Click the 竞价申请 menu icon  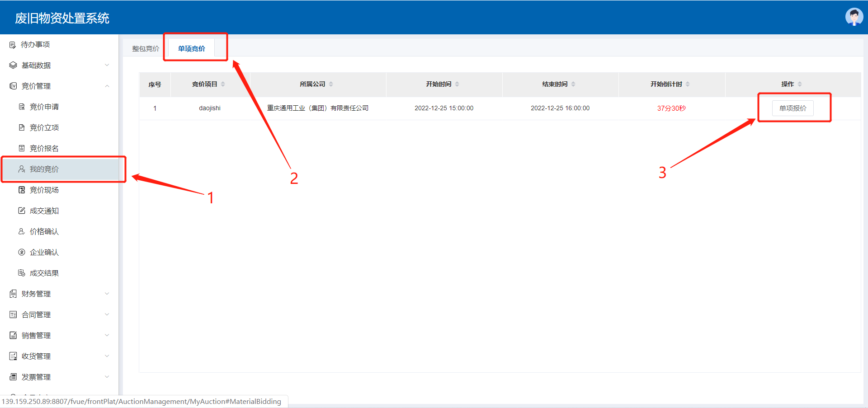point(22,107)
